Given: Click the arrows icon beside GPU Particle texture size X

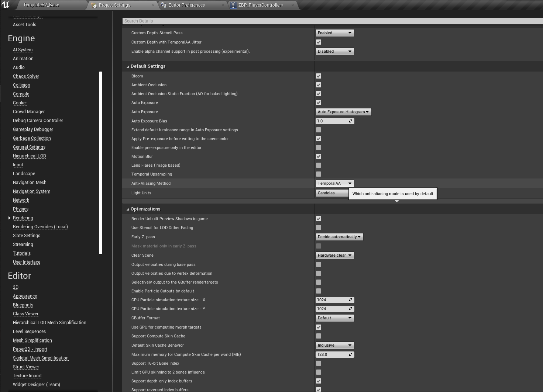Looking at the screenshot, I should [350, 300].
